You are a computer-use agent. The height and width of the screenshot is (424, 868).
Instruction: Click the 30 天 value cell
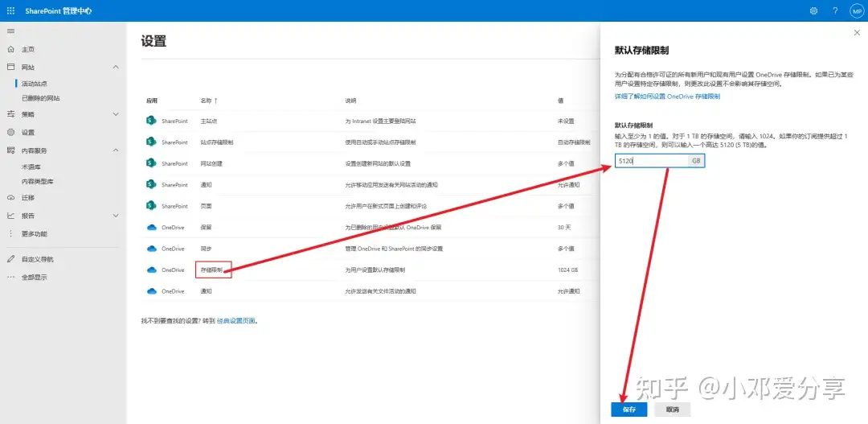(x=564, y=227)
